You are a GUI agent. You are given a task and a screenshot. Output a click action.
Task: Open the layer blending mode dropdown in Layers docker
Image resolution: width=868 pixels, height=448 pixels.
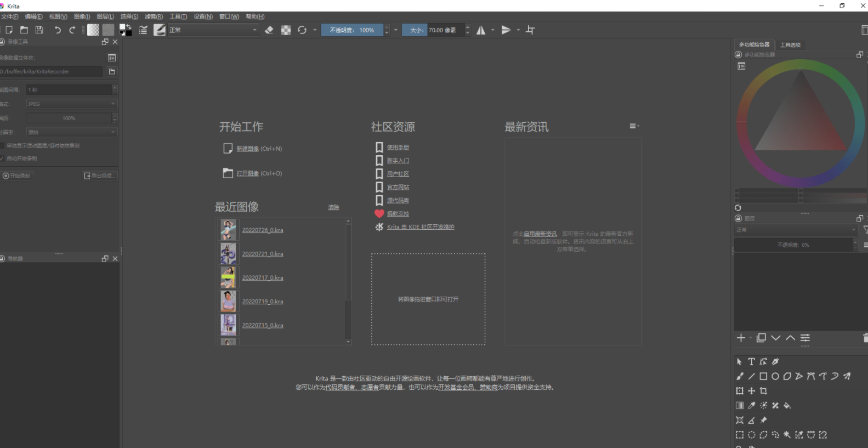point(796,230)
